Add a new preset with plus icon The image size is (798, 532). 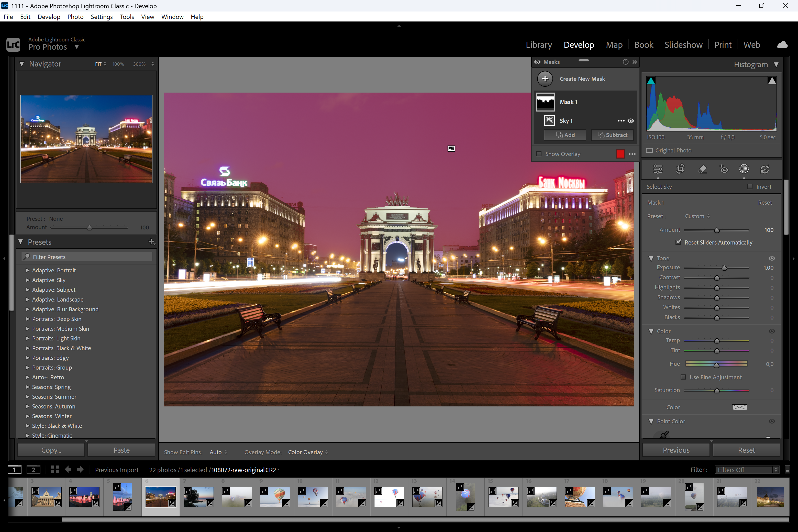[151, 241]
